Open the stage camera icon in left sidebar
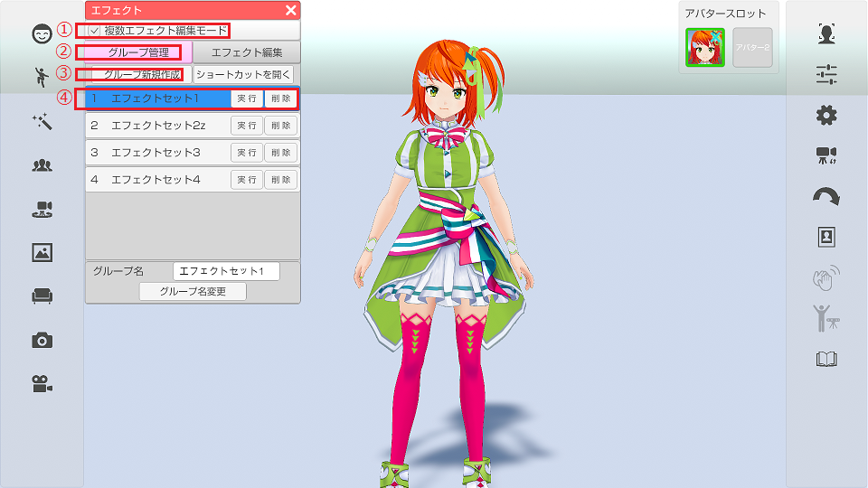Image resolution: width=868 pixels, height=488 pixels. (x=42, y=209)
